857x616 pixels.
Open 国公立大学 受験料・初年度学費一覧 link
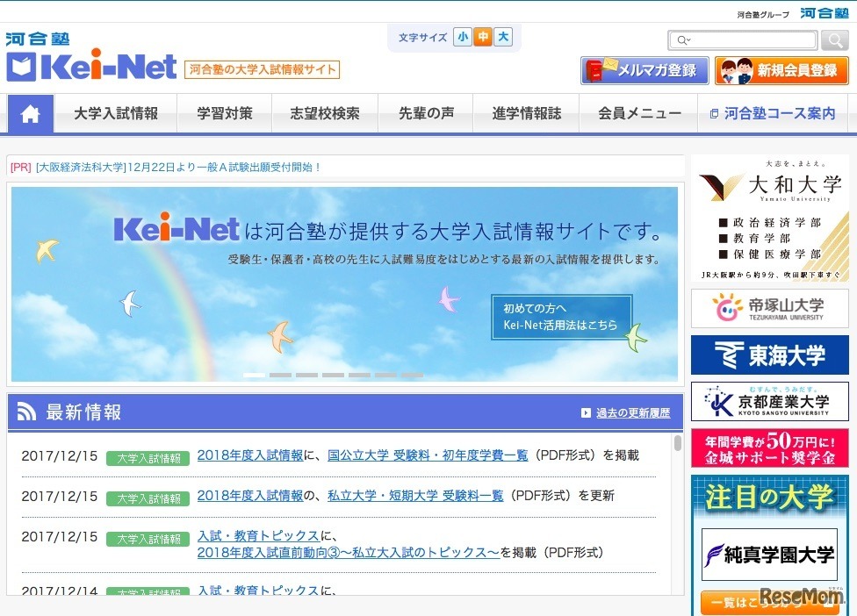coord(428,455)
